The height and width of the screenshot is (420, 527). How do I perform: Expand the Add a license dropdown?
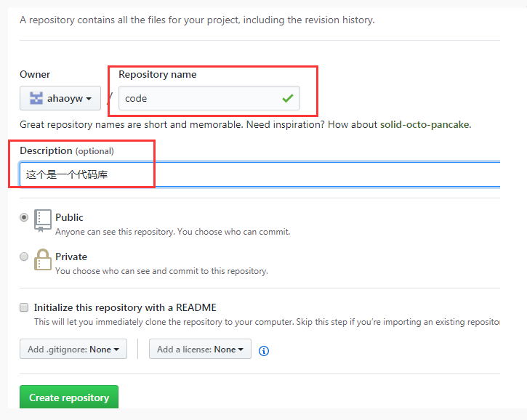point(200,350)
